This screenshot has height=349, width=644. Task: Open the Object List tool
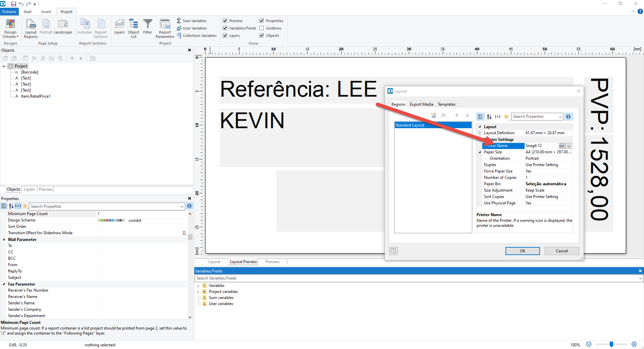click(x=133, y=28)
